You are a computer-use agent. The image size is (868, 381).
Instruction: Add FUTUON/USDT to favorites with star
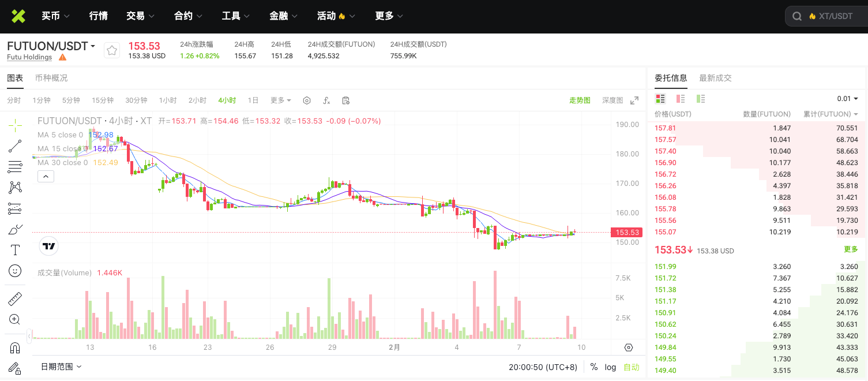112,51
